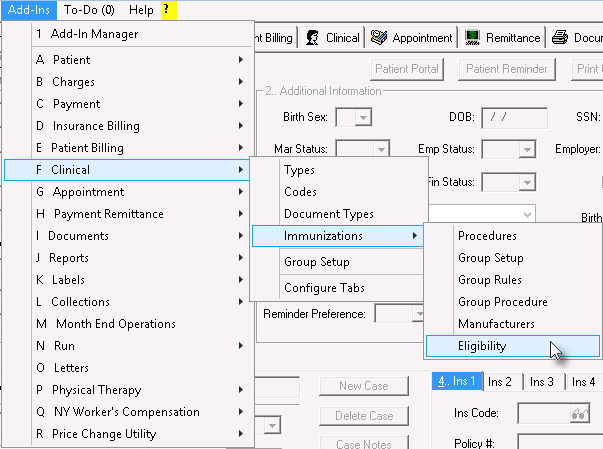
Task: Click the Patient Portal button
Action: pos(407,69)
